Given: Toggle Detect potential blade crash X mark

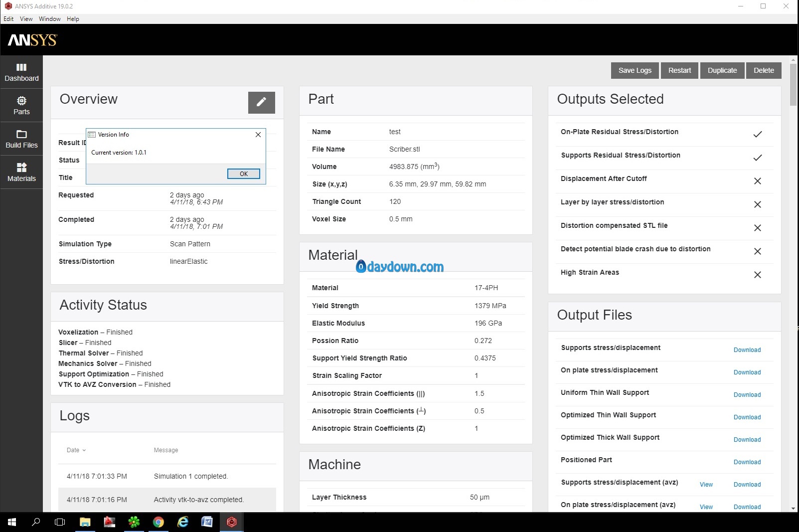Looking at the screenshot, I should click(x=757, y=251).
